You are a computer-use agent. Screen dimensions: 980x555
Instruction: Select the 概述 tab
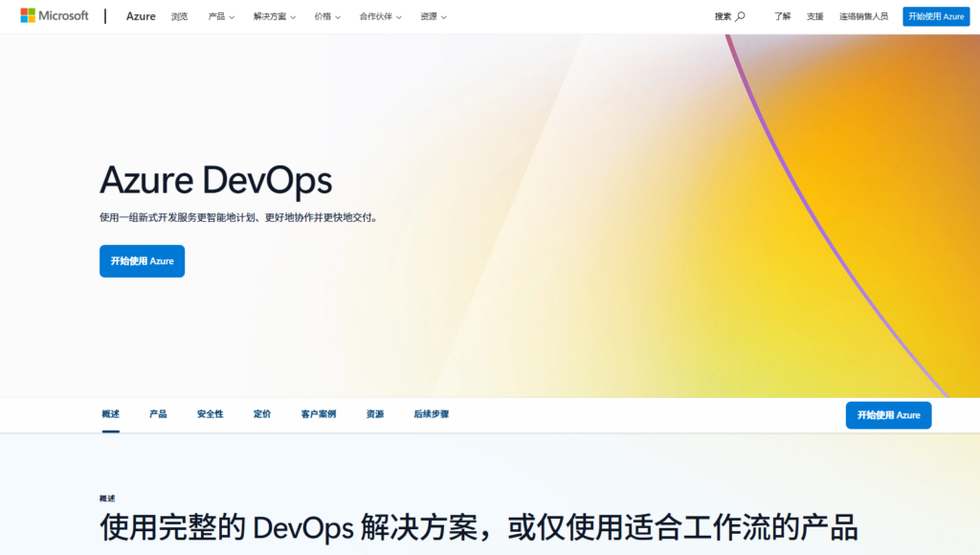pos(110,414)
